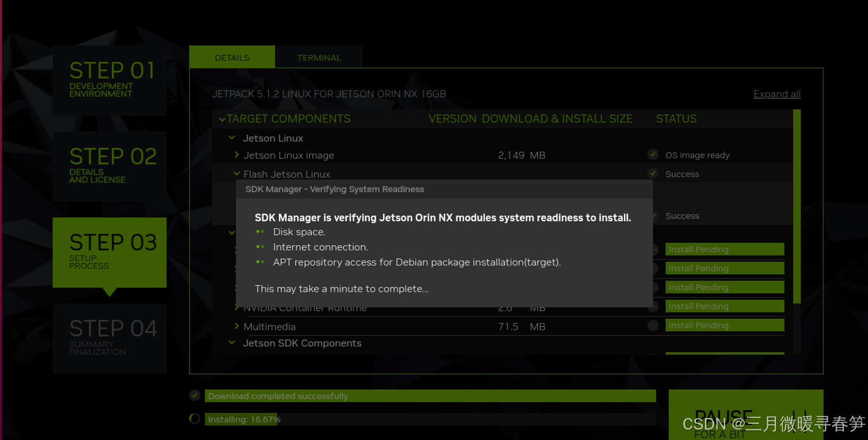Screen dimensions: 868x440
Task: Click the Flash Jetson Linux Success status text
Action: [682, 174]
